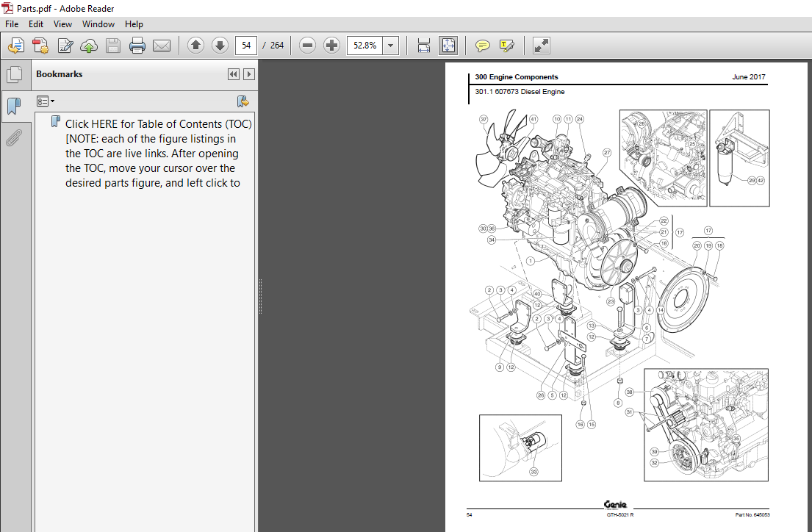Open the zoom level dropdown arrow
The image size is (812, 532).
click(x=390, y=46)
